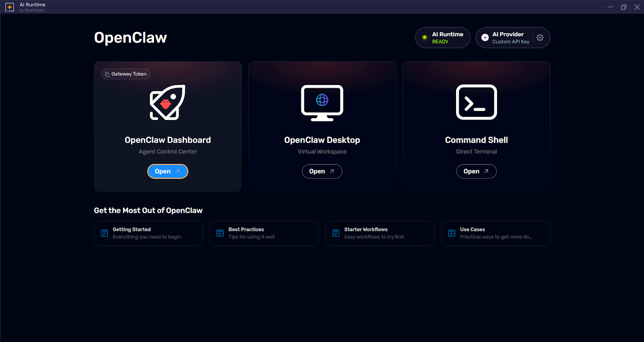Copy the Gateway Token
This screenshot has width=644, height=342.
tap(126, 74)
